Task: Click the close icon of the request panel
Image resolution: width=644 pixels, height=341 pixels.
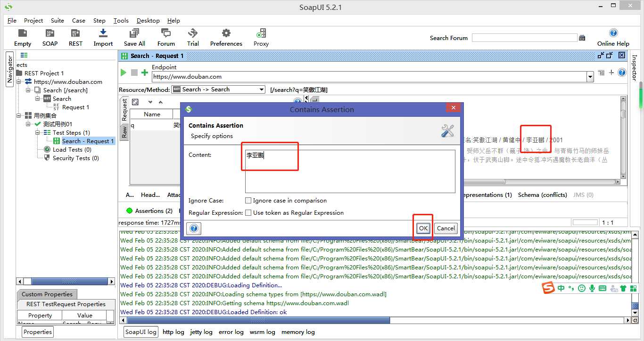Action: [622, 56]
